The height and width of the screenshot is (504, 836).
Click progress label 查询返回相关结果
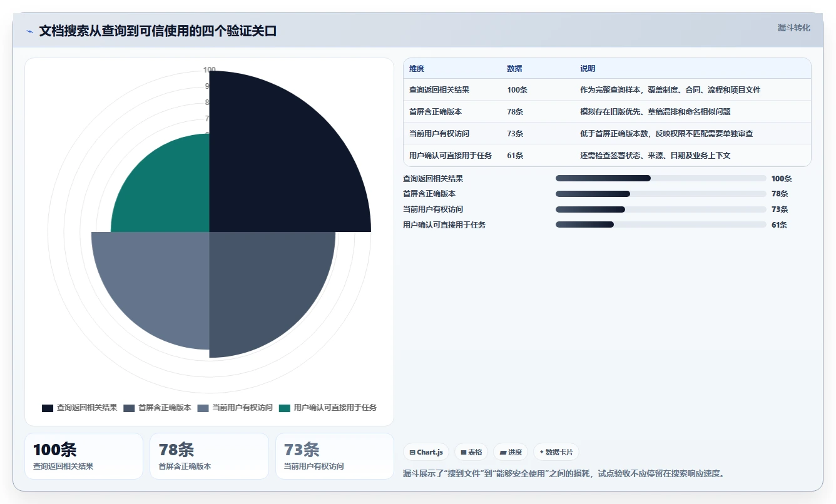point(433,179)
